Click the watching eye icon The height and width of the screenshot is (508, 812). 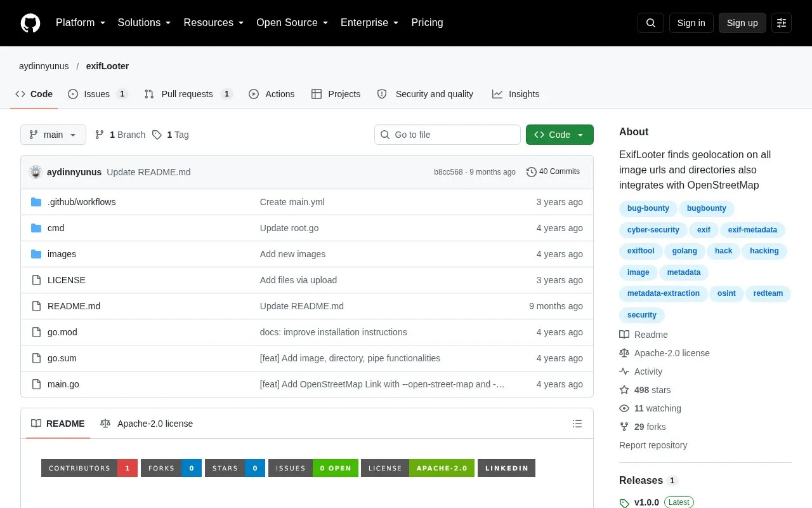pos(624,408)
